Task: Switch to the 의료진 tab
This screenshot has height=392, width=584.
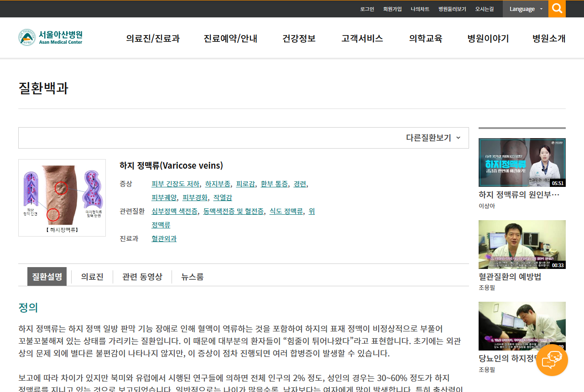Action: tap(92, 277)
